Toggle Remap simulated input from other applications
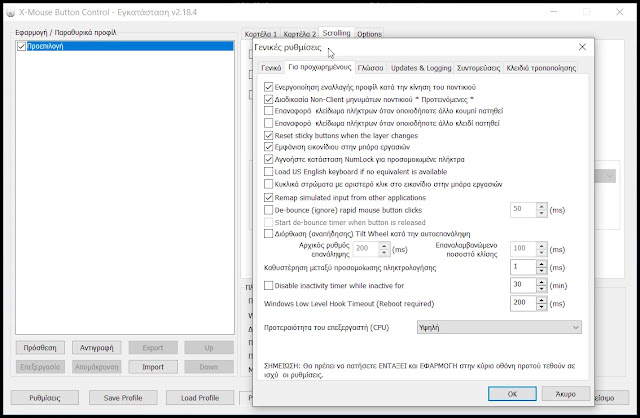This screenshot has height=418, width=640. pyautogui.click(x=268, y=198)
